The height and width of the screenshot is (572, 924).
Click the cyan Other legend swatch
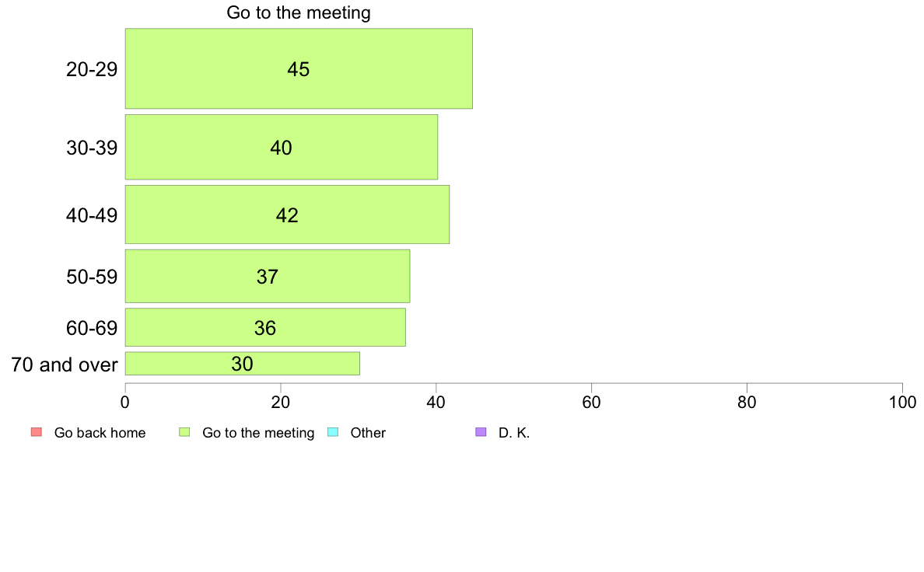332,433
